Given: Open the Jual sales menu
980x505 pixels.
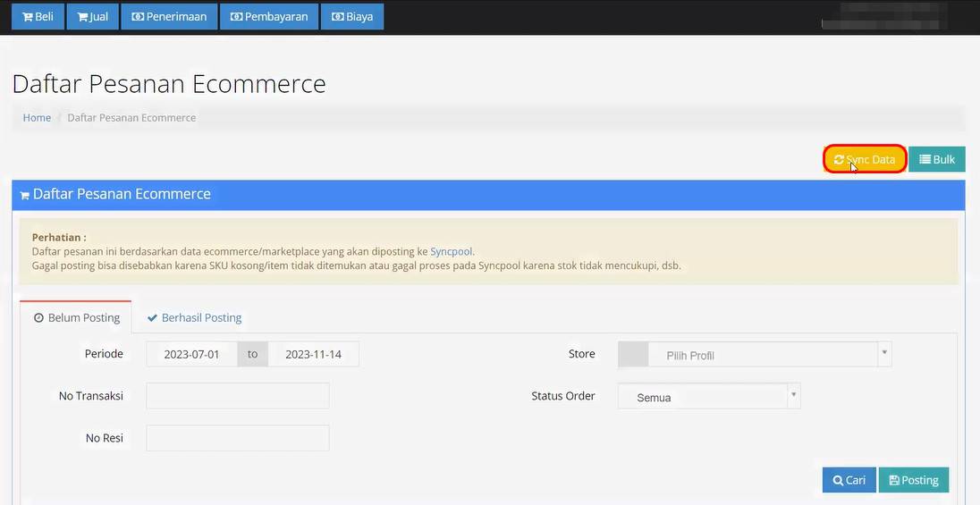Looking at the screenshot, I should point(93,17).
